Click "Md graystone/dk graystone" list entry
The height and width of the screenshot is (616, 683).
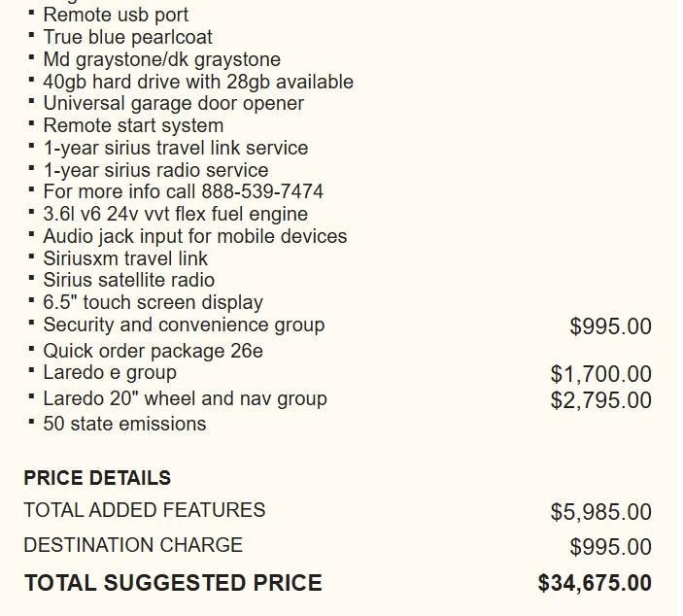coord(161,59)
